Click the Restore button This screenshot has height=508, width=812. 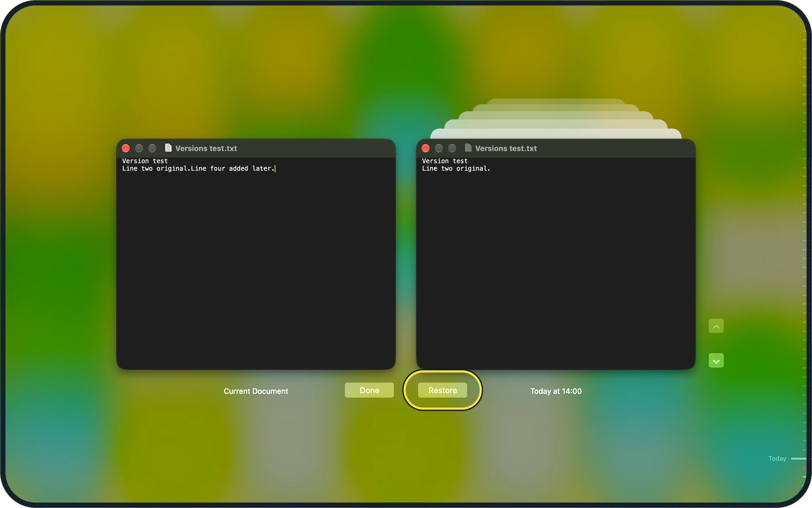click(442, 390)
